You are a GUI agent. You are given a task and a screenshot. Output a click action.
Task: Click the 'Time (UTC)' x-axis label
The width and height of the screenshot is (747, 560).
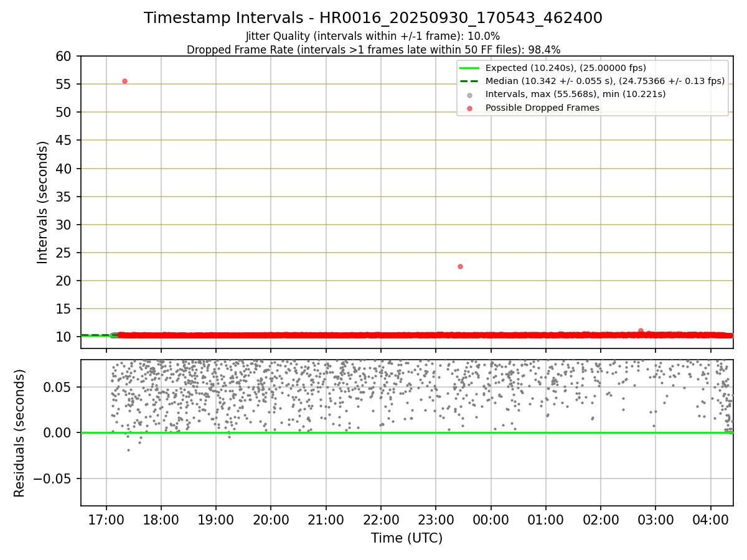pos(406,538)
